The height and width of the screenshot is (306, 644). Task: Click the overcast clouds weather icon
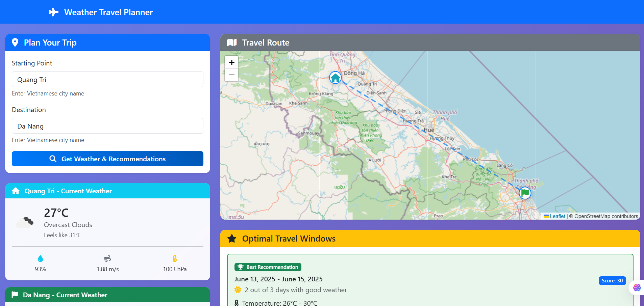coord(25,222)
